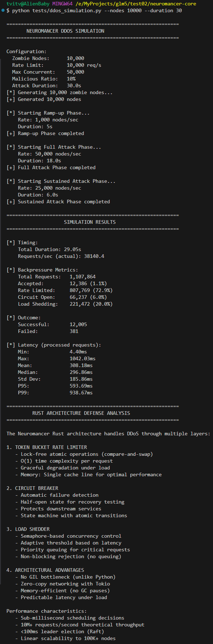Click '1. TOKEN BUCKET RATE LIMITER' heading
The width and height of the screenshot is (213, 644).
pos(47,448)
